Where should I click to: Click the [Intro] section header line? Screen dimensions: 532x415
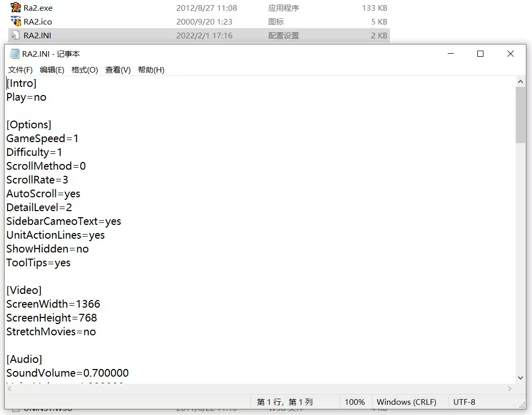click(21, 83)
